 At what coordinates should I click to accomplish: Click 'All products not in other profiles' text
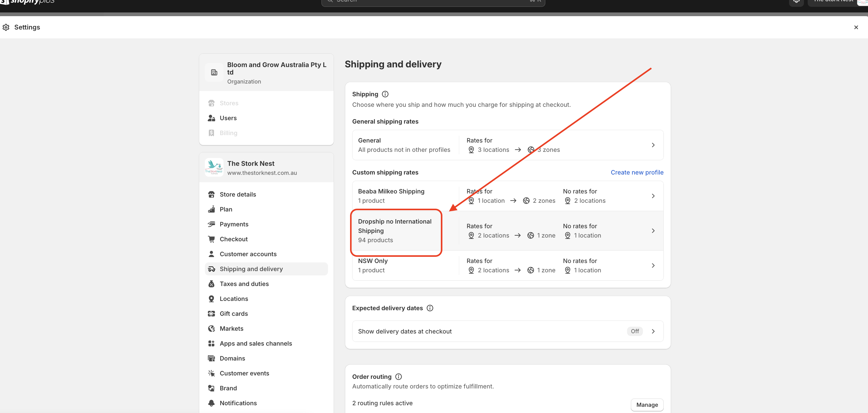[404, 150]
